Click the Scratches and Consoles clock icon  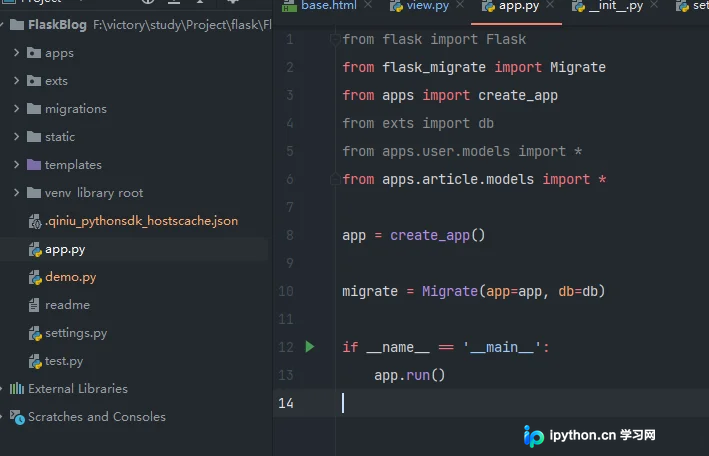point(17,417)
